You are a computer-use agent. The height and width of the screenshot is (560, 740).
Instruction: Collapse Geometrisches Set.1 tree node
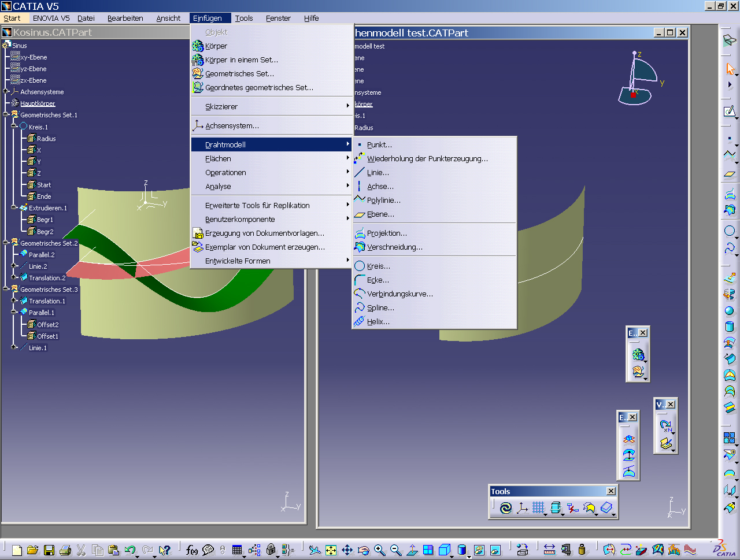6,114
